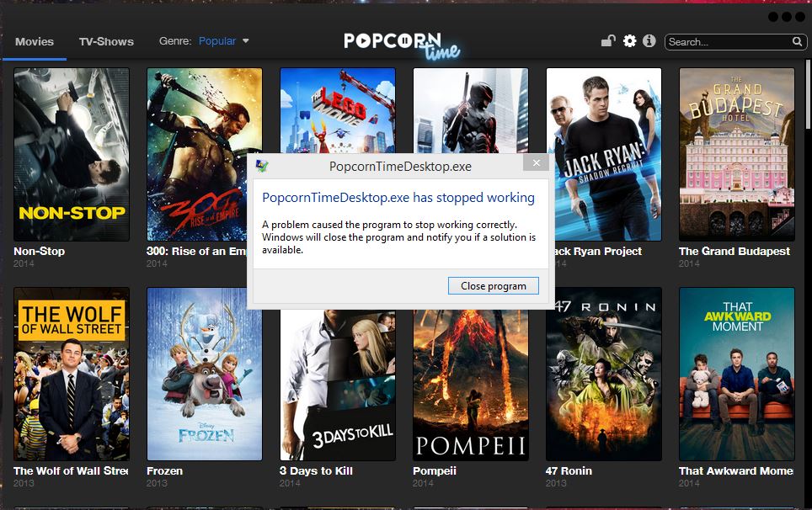Open the Popular genre selector
This screenshot has height=510, width=812.
point(217,41)
